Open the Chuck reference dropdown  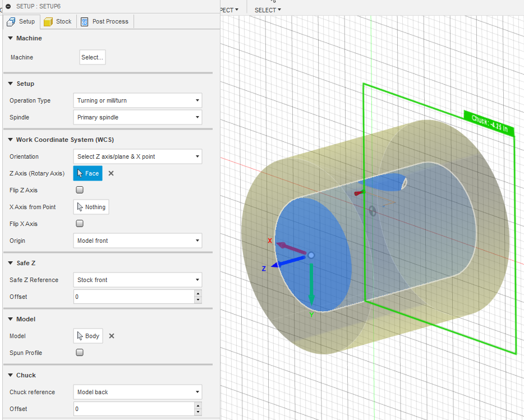pyautogui.click(x=137, y=392)
